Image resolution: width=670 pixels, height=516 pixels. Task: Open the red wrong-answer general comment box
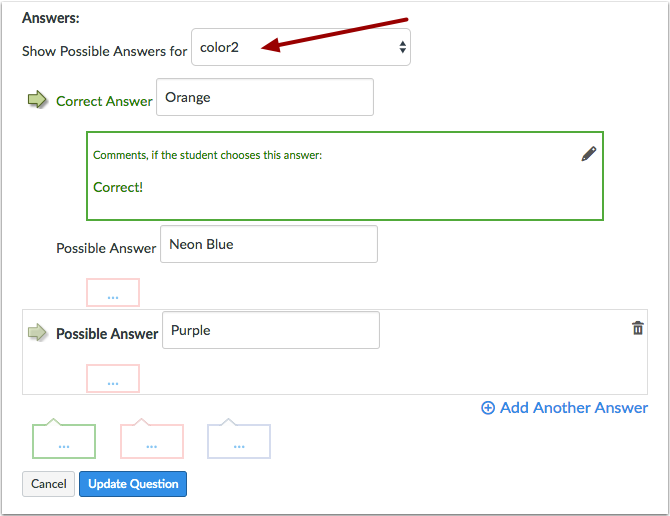[152, 439]
